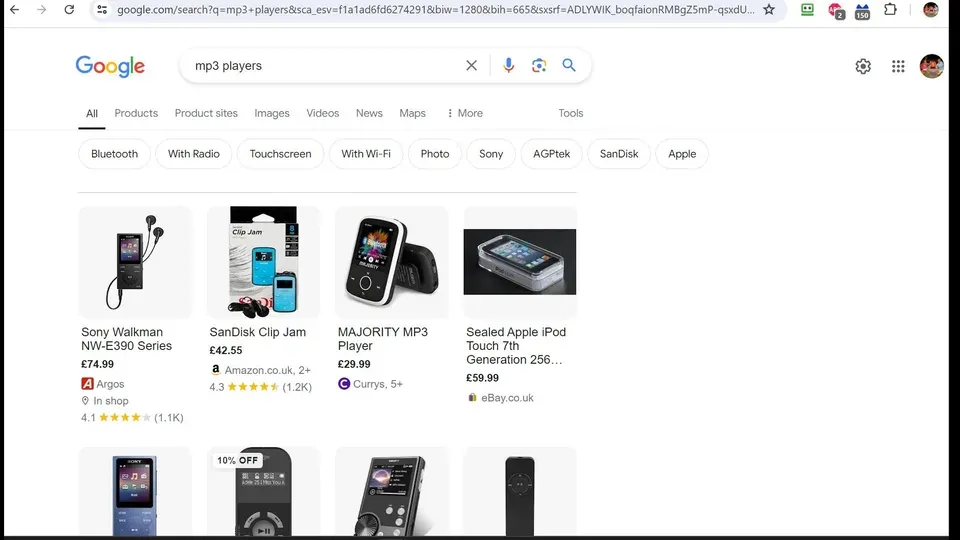
Task: Clear the search box with the X
Action: click(471, 66)
